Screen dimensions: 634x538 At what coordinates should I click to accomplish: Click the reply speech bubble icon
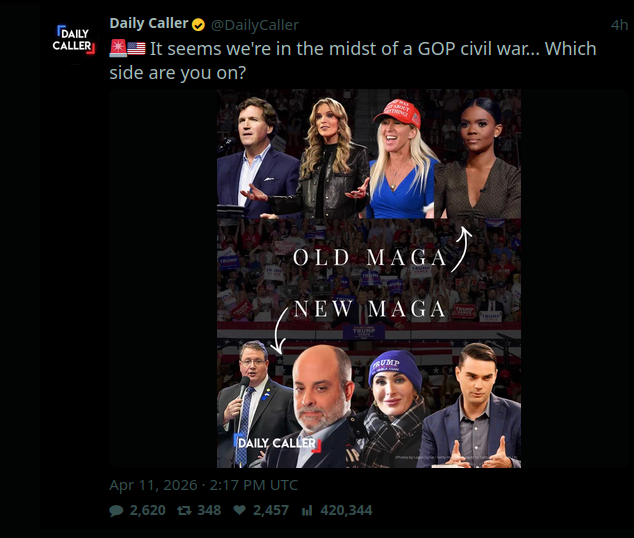pos(116,511)
